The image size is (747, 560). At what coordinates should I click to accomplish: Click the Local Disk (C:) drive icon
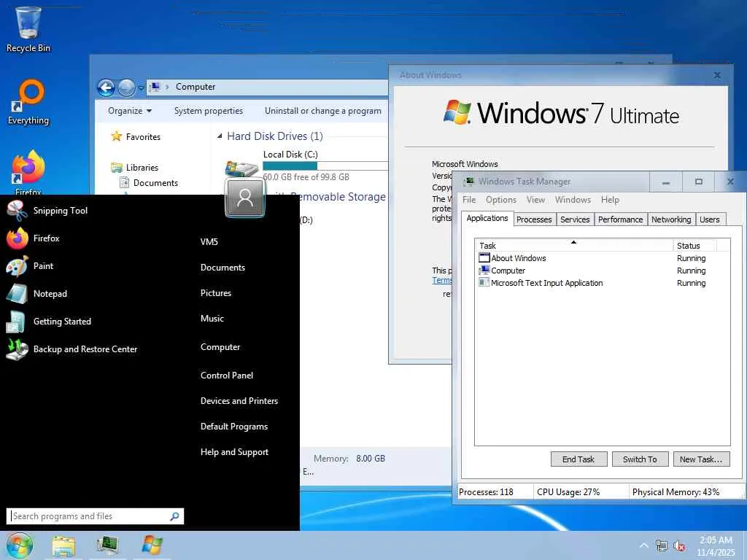coord(241,168)
